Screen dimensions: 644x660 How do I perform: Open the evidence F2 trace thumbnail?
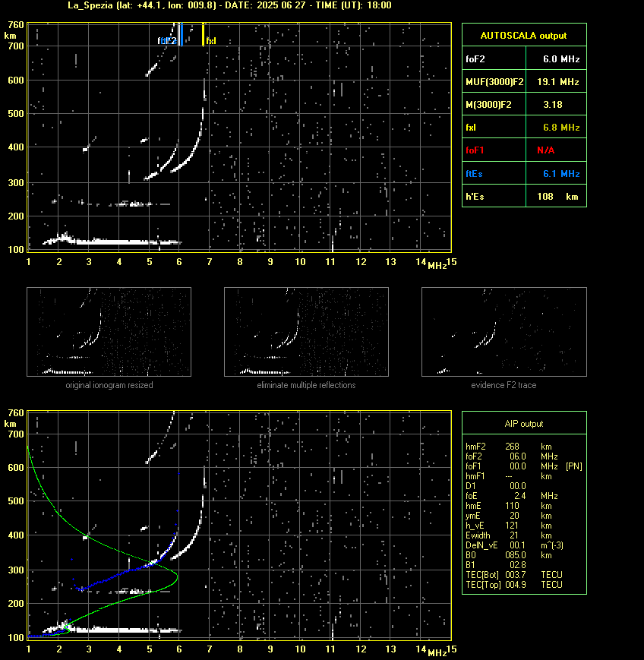tap(504, 332)
